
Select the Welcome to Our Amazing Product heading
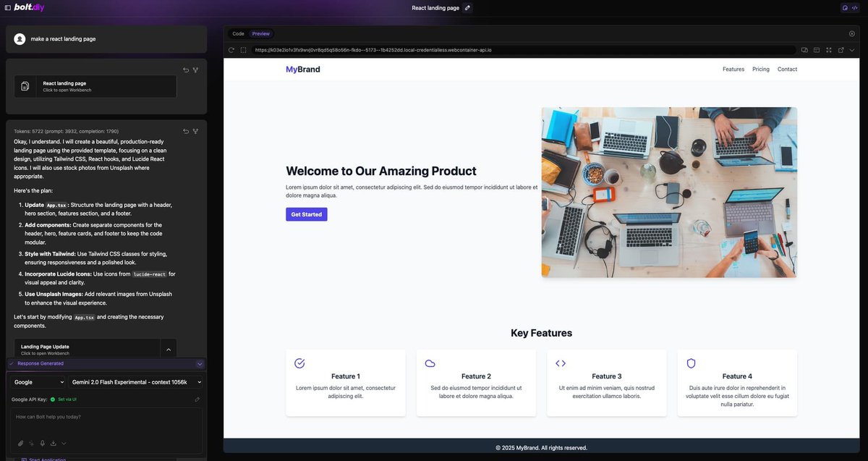381,172
